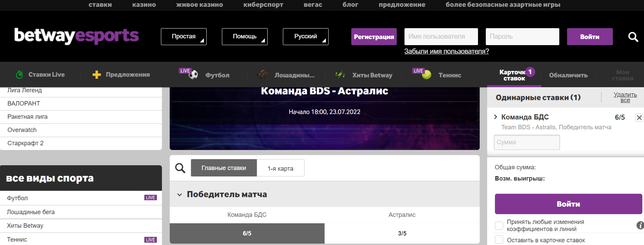This screenshot has width=644, height=245.
Task: Click Забыли имя пользователя link
Action: (x=446, y=51)
